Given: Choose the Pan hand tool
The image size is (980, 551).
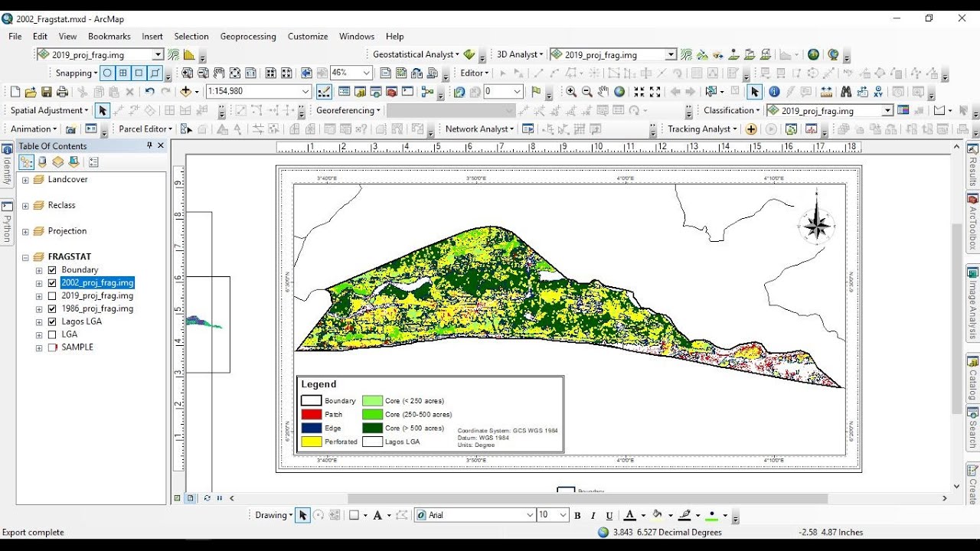Looking at the screenshot, I should [x=603, y=92].
